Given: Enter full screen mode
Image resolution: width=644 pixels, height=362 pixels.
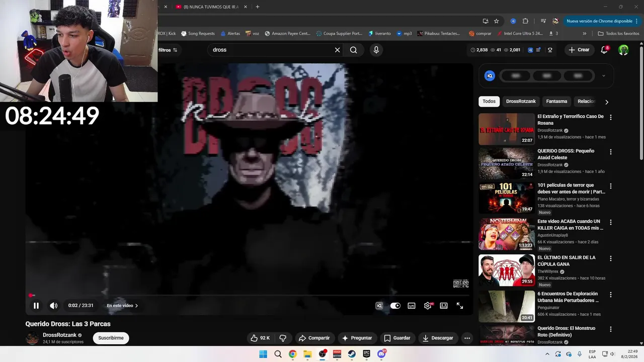Looking at the screenshot, I should click(460, 306).
